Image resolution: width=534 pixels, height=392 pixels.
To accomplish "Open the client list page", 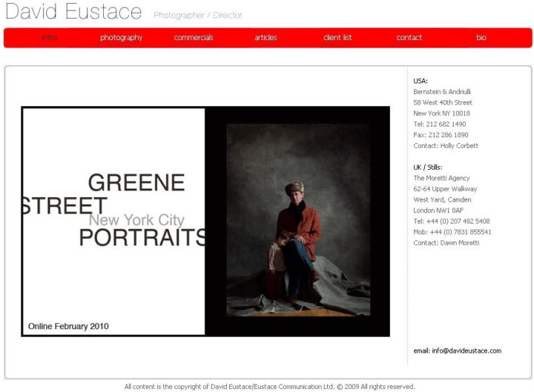I will [337, 38].
